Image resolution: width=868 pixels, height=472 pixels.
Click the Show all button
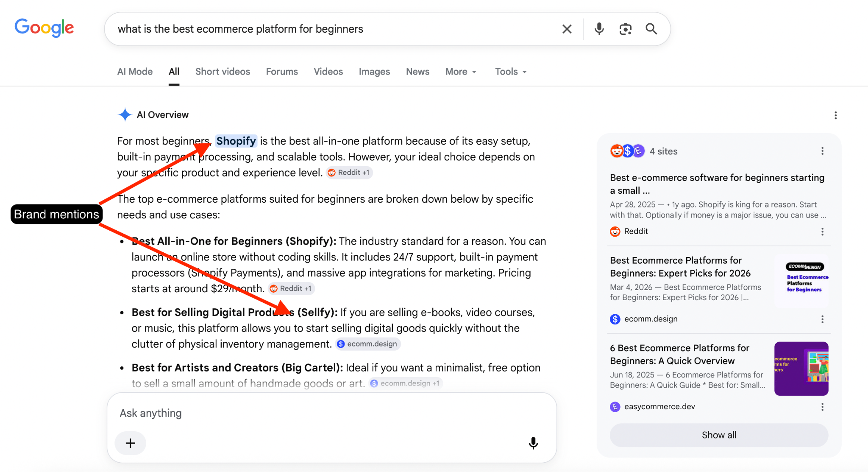(x=719, y=435)
